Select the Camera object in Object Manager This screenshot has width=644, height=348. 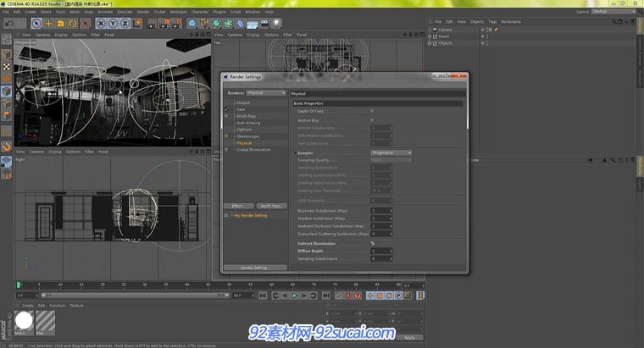click(445, 30)
